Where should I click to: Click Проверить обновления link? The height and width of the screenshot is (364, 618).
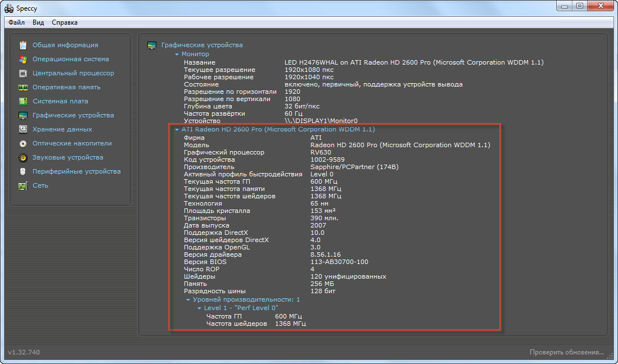(x=567, y=352)
